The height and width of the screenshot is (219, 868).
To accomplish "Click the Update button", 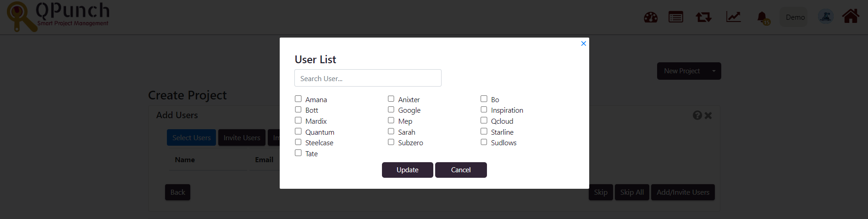I will point(408,170).
